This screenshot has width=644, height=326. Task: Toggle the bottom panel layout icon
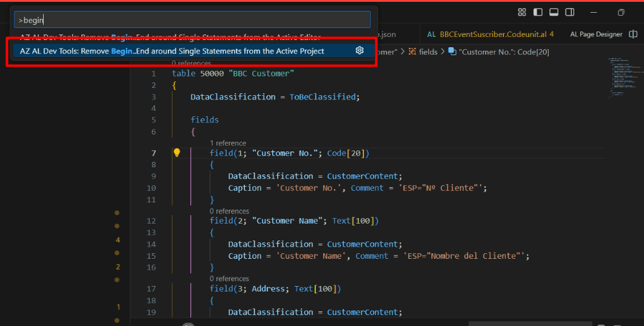pos(554,12)
